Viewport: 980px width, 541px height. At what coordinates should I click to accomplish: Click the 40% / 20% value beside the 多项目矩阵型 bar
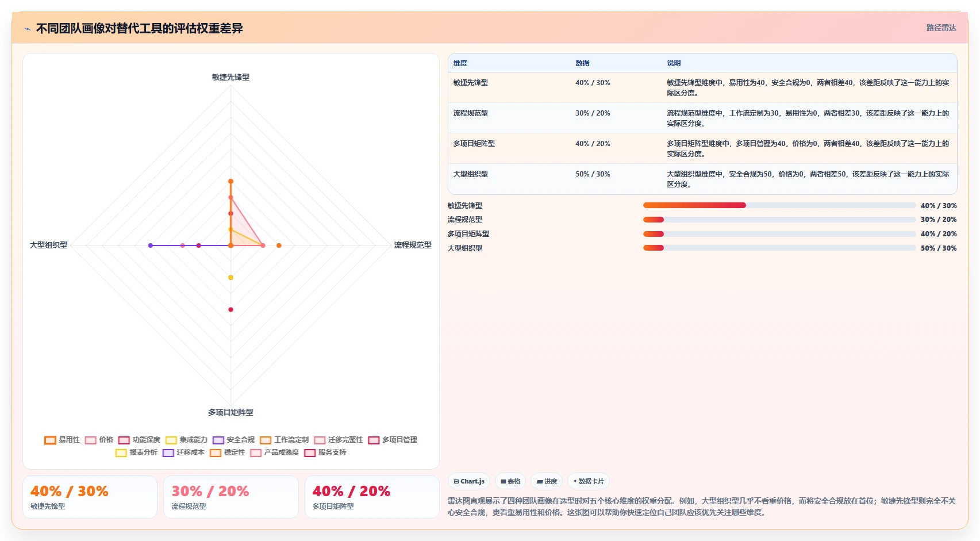pos(939,234)
